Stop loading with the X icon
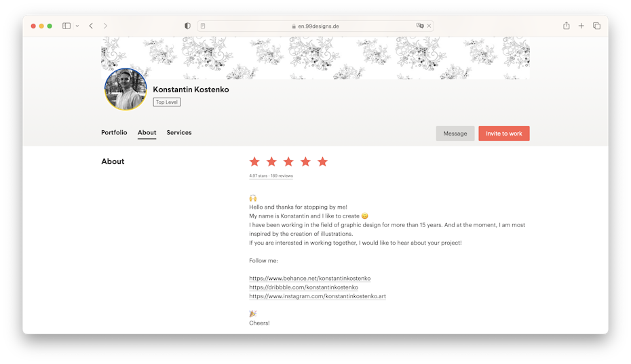Image resolution: width=631 pixels, height=364 pixels. pyautogui.click(x=429, y=26)
